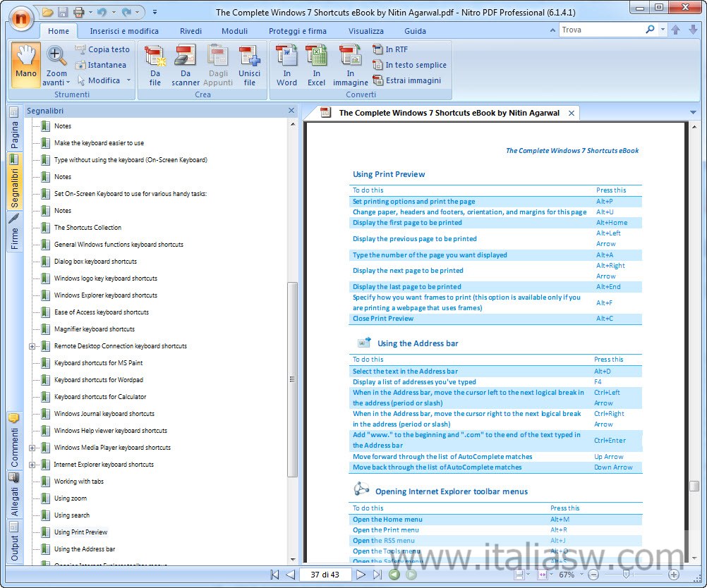Select the Mano hand tool
This screenshot has height=588, width=707.
tap(25, 64)
